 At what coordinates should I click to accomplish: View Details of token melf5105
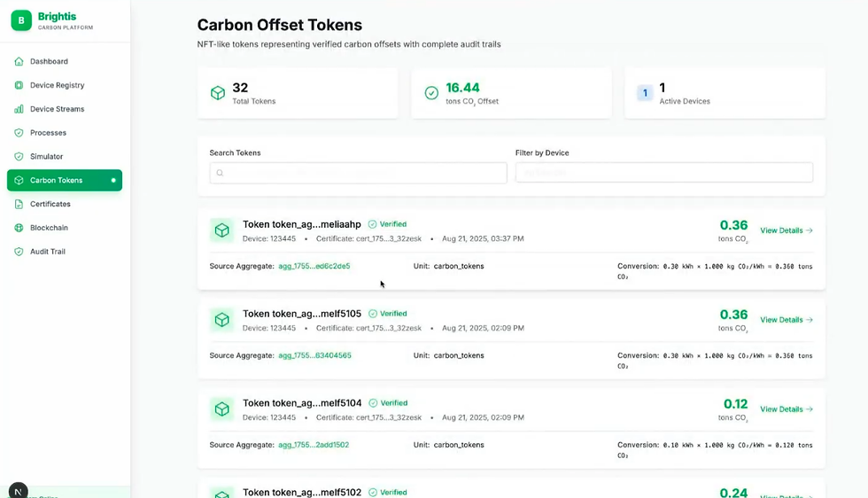(787, 320)
